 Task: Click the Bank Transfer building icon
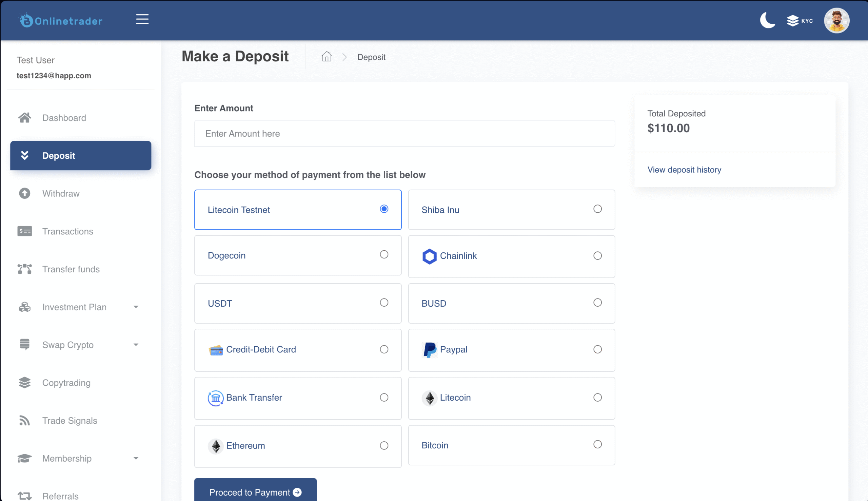tap(215, 398)
